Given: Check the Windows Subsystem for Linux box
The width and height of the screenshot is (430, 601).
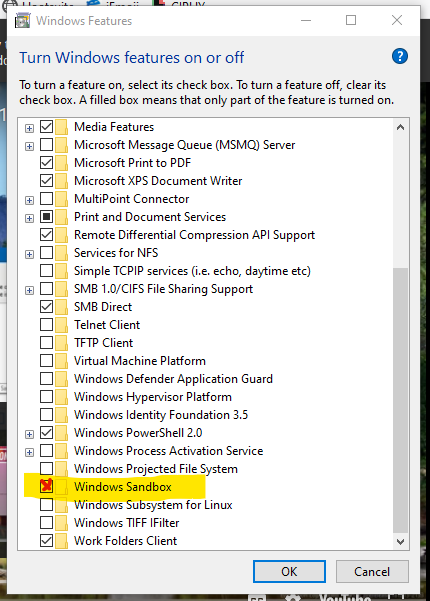Looking at the screenshot, I should click(46, 504).
